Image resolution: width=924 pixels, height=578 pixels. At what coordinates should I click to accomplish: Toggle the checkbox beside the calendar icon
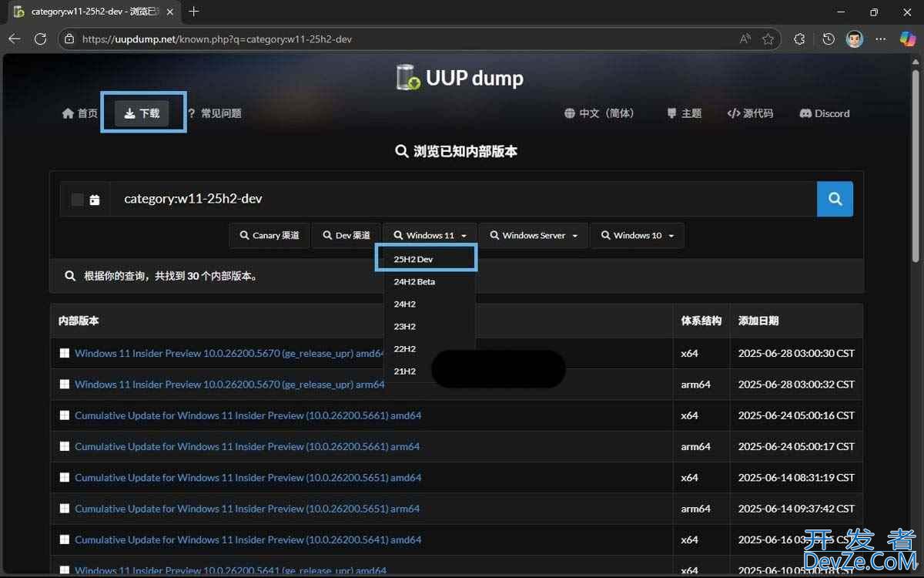point(77,200)
